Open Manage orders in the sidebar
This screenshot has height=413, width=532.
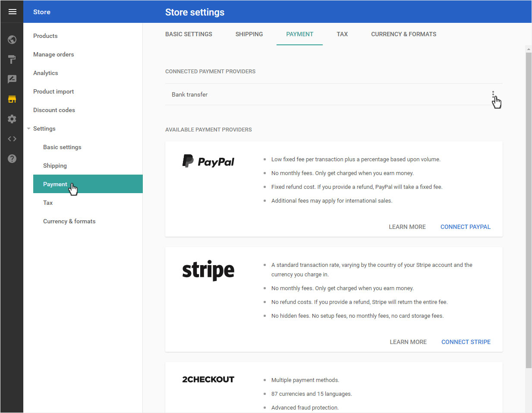pyautogui.click(x=54, y=54)
